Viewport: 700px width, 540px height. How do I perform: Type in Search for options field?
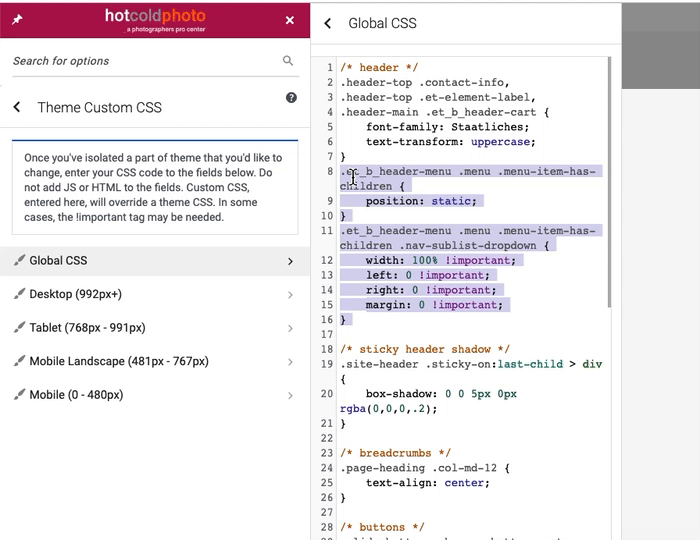[x=140, y=61]
